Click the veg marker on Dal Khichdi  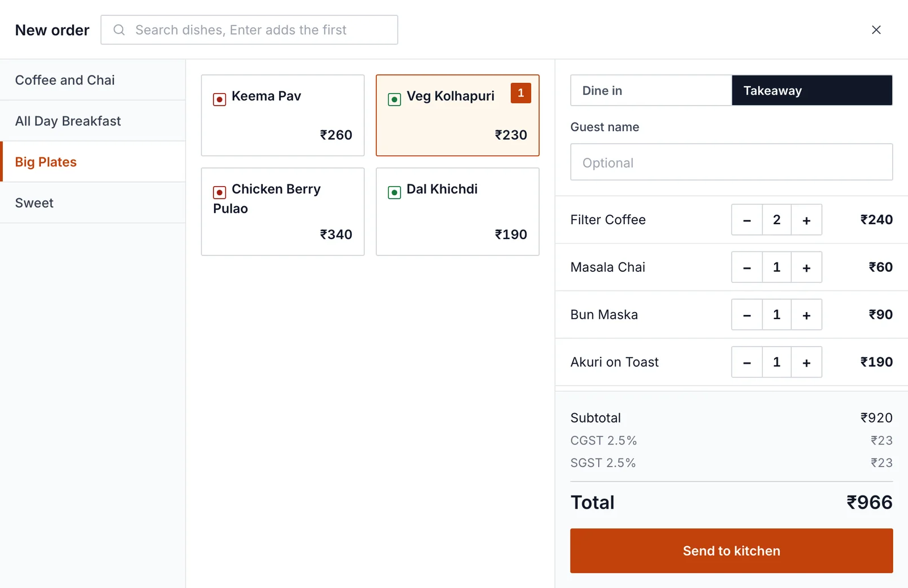pyautogui.click(x=394, y=192)
